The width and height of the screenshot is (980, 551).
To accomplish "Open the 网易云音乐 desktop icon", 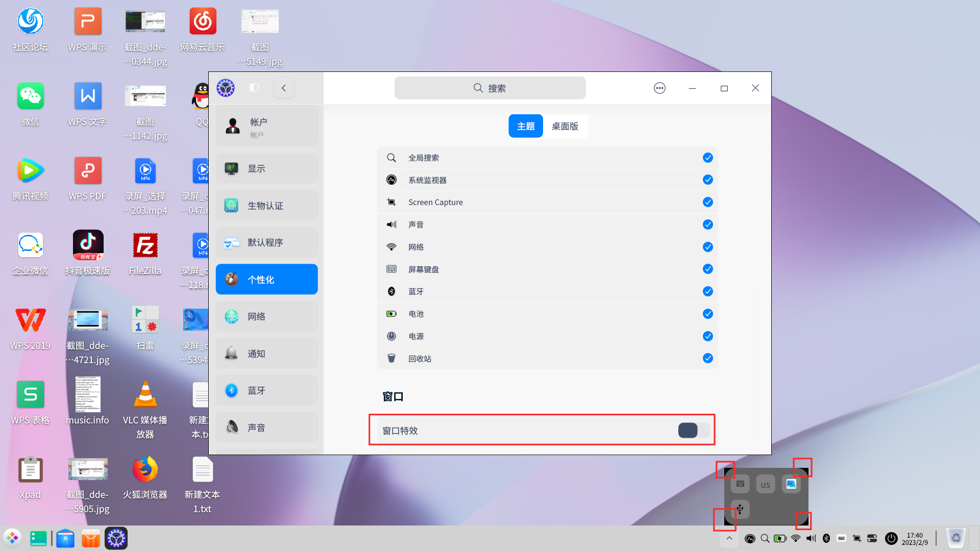I will click(x=203, y=30).
